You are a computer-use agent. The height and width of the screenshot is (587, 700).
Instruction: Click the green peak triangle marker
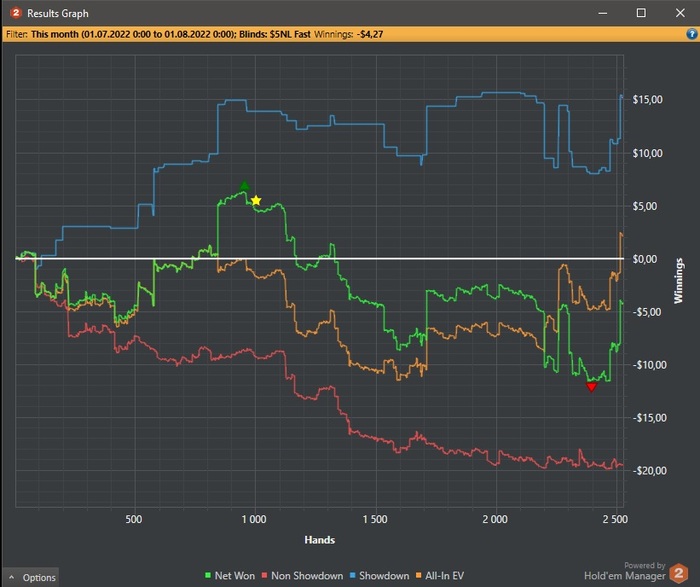[244, 185]
